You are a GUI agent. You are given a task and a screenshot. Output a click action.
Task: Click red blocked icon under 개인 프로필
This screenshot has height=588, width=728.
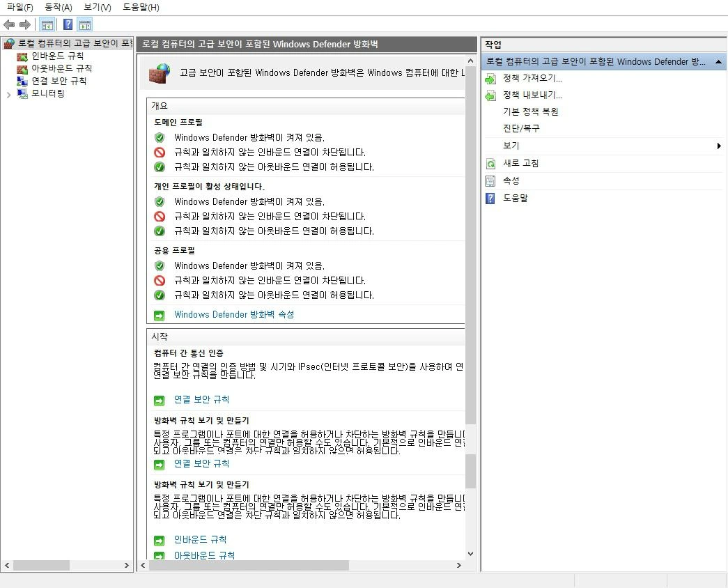pyautogui.click(x=160, y=217)
